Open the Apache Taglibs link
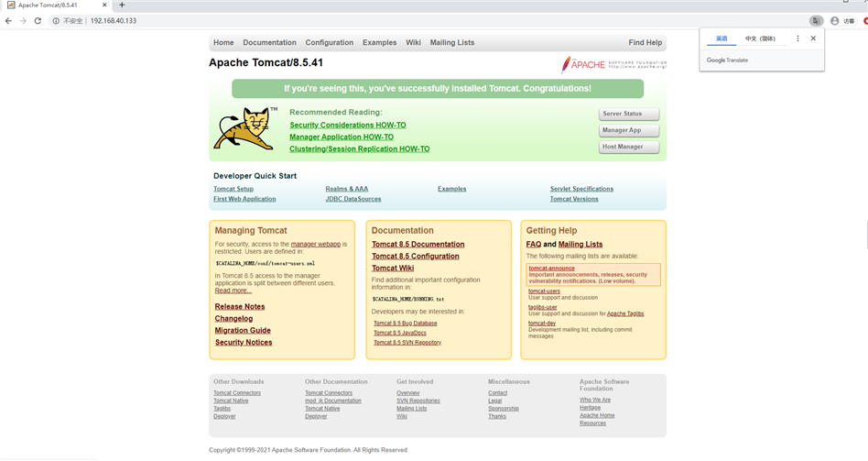 point(625,313)
